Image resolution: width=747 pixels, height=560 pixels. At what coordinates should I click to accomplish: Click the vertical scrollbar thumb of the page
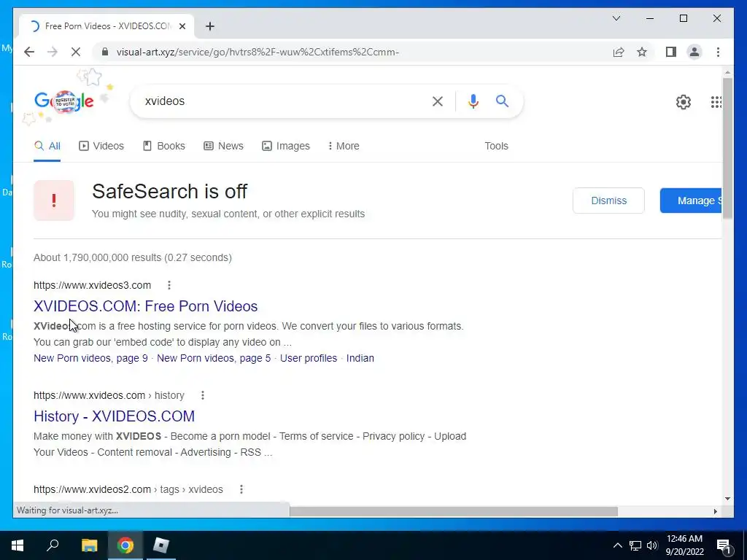727,147
